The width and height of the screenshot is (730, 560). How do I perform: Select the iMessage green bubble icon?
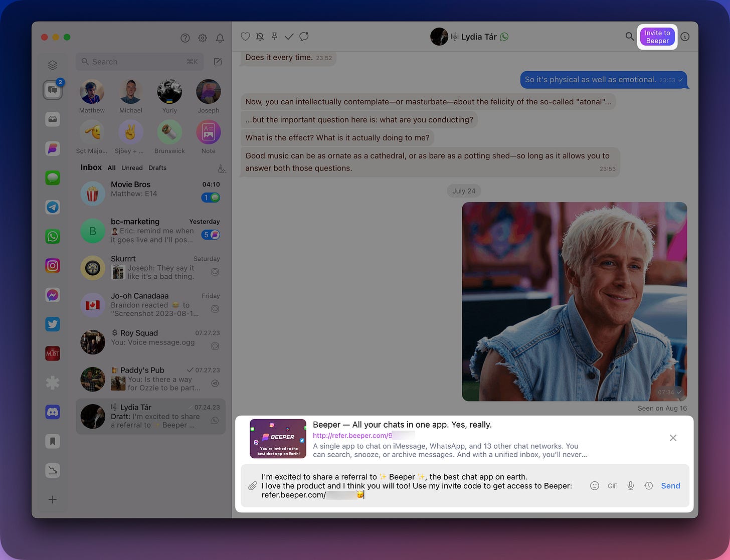[53, 178]
